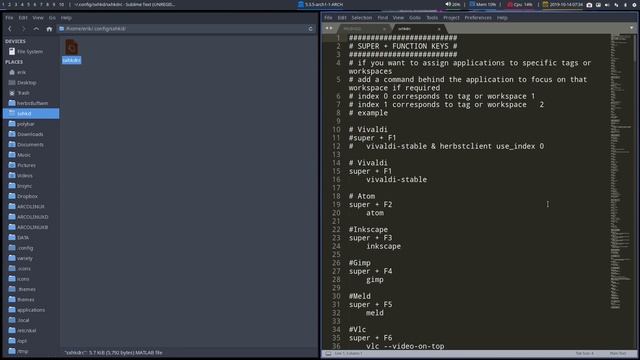640x360 pixels.
Task: Click the Sublime tab scroll arrows
Action: (x=329, y=28)
